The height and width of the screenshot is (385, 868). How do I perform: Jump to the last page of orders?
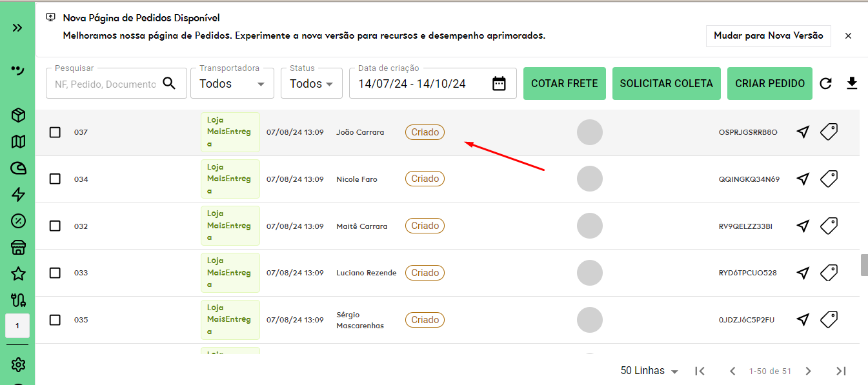tap(841, 371)
